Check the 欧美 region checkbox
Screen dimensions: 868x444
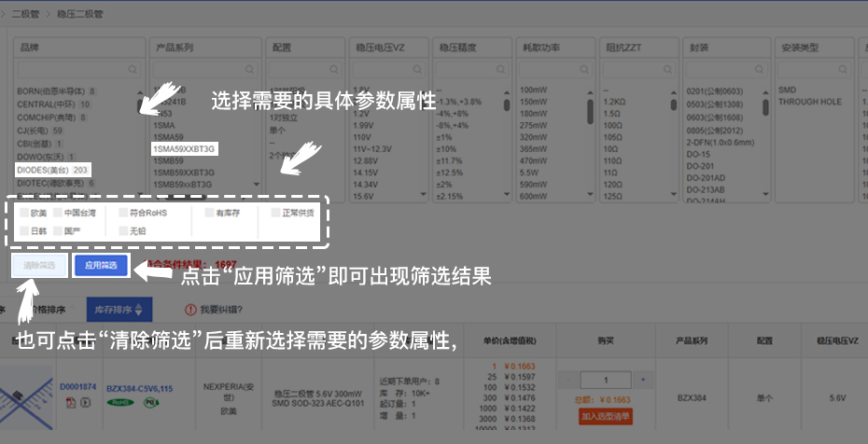click(x=24, y=213)
